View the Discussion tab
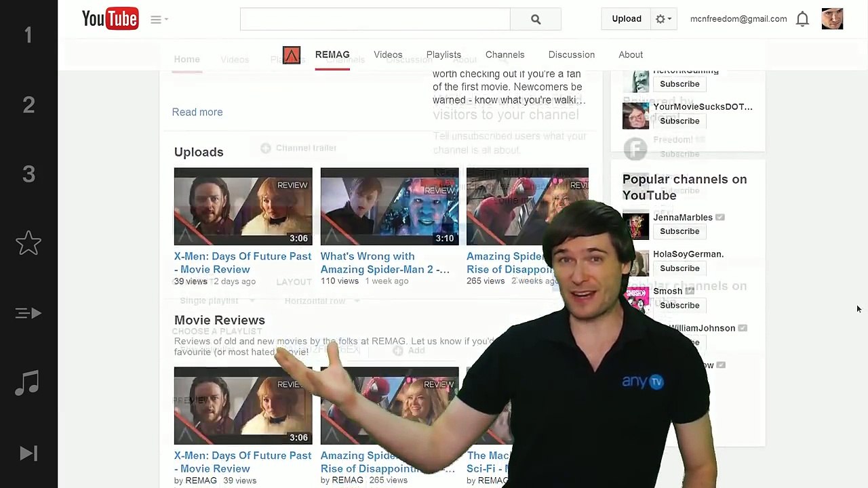The width and height of the screenshot is (868, 488). 572,55
